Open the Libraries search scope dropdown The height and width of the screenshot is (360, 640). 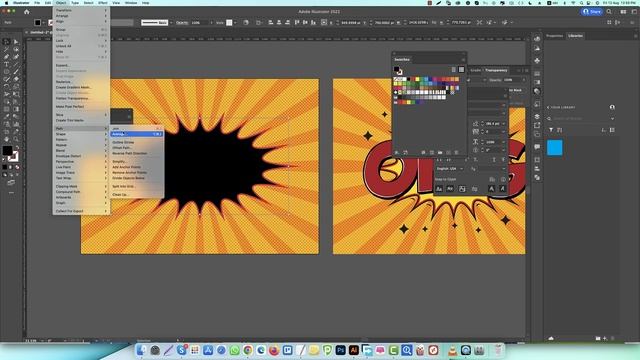[x=612, y=119]
